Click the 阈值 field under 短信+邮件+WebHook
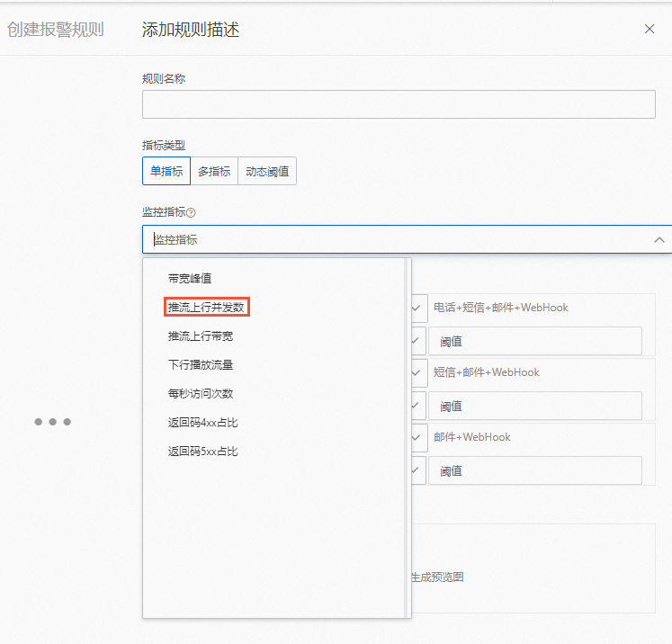The height and width of the screenshot is (644, 672). point(535,406)
